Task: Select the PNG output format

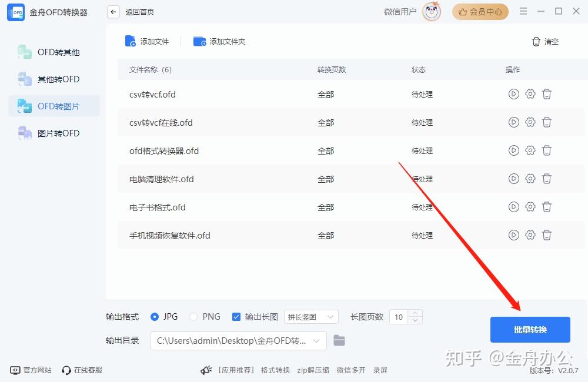Action: pyautogui.click(x=193, y=316)
